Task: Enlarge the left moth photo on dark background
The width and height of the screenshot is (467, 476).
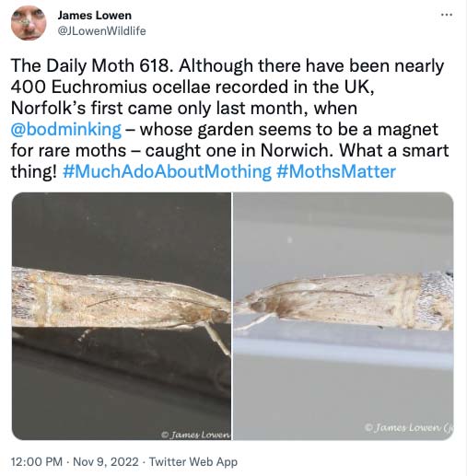Action: pyautogui.click(x=122, y=316)
